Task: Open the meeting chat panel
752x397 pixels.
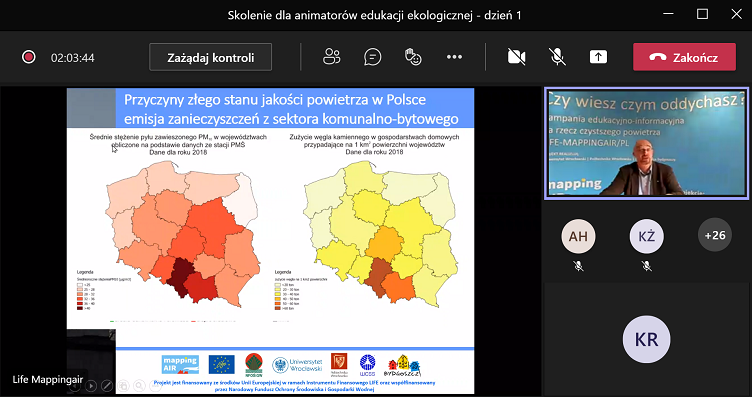Action: (373, 57)
